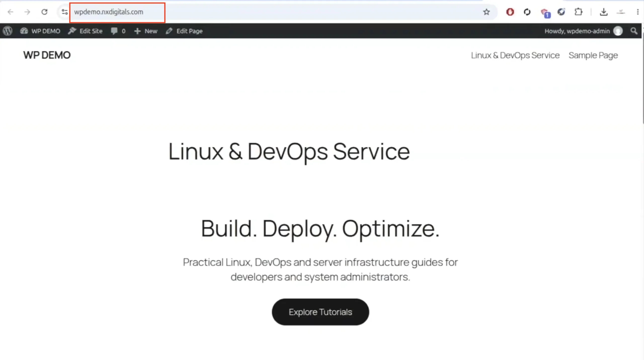This screenshot has width=644, height=360.
Task: Click the globe rocket extension icon
Action: pyautogui.click(x=561, y=12)
